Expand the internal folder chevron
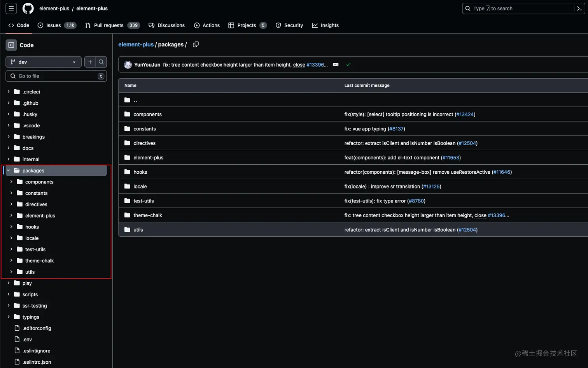The width and height of the screenshot is (588, 368). [9, 159]
